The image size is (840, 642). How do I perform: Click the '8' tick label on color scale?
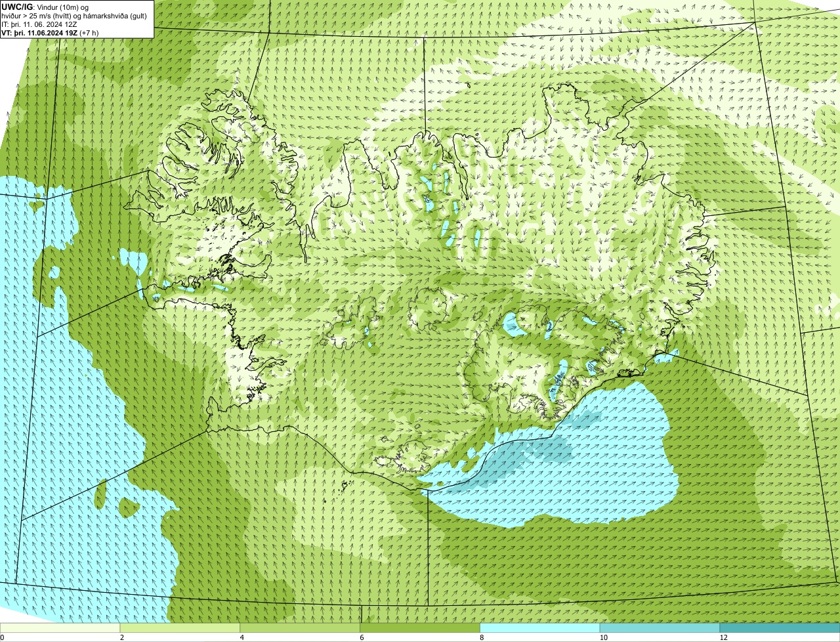[x=482, y=637]
